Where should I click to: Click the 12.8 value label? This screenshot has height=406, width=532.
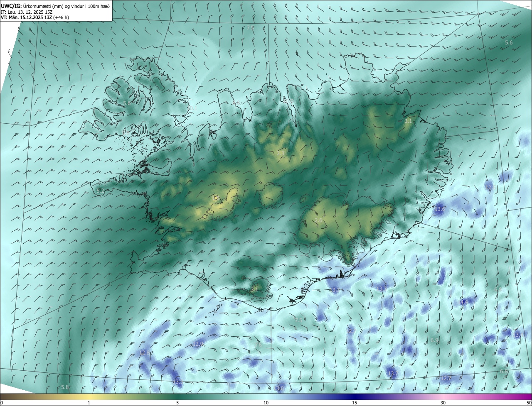144,352
